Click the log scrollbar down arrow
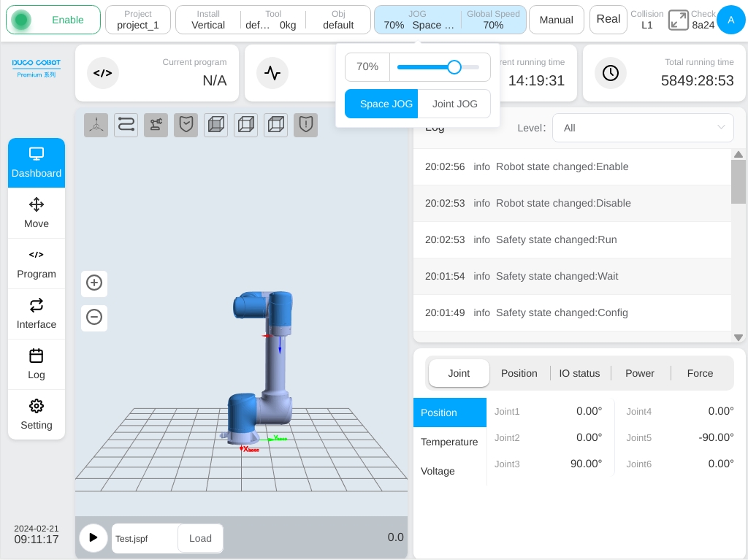This screenshot has height=560, width=748. pyautogui.click(x=739, y=337)
